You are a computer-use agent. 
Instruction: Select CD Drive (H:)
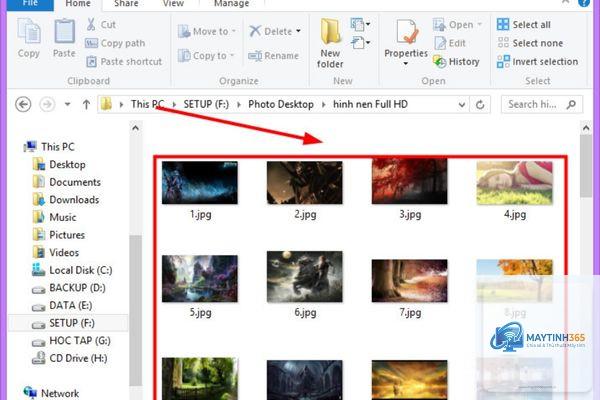pos(70,358)
